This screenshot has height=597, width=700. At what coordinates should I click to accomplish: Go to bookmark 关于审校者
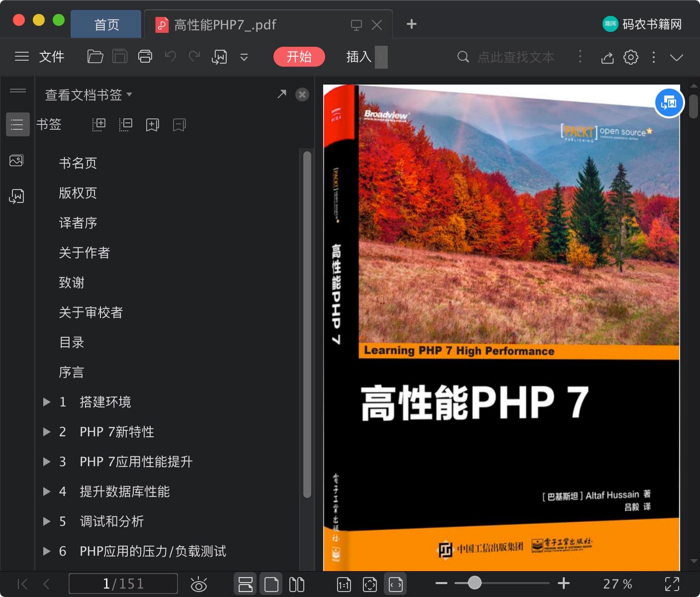pos(90,312)
